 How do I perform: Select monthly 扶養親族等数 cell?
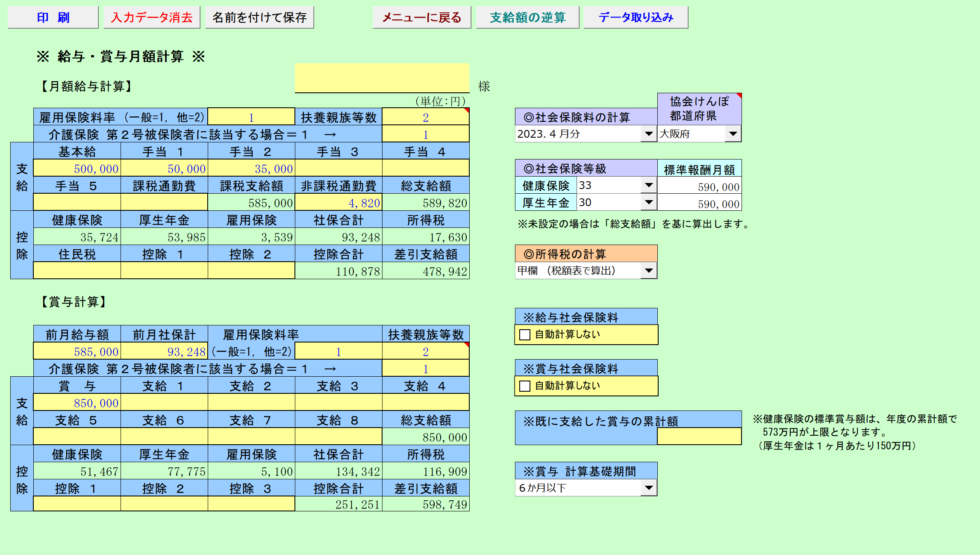[x=426, y=117]
